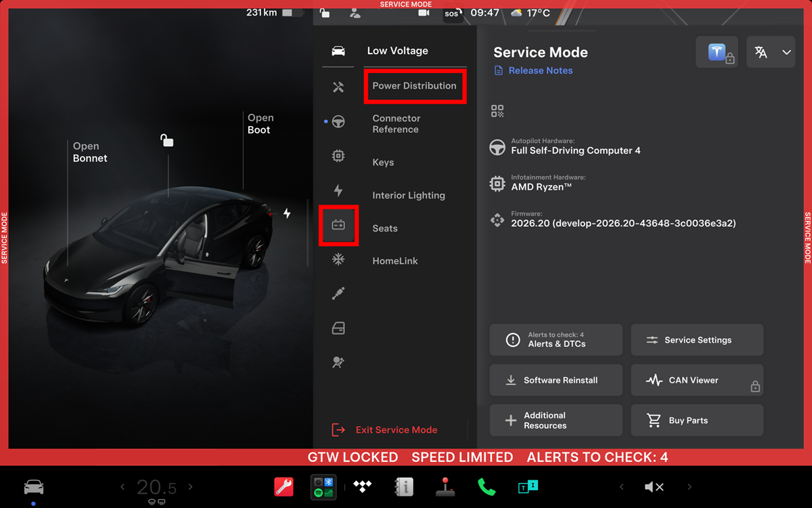
Task: Tap the car controls icon in bottom bar
Action: [34, 487]
